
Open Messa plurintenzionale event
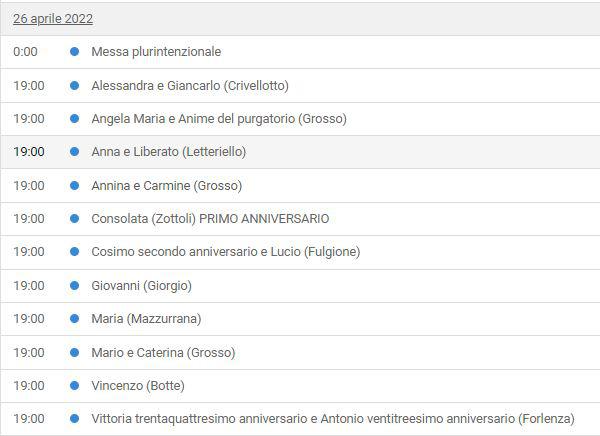tap(156, 51)
